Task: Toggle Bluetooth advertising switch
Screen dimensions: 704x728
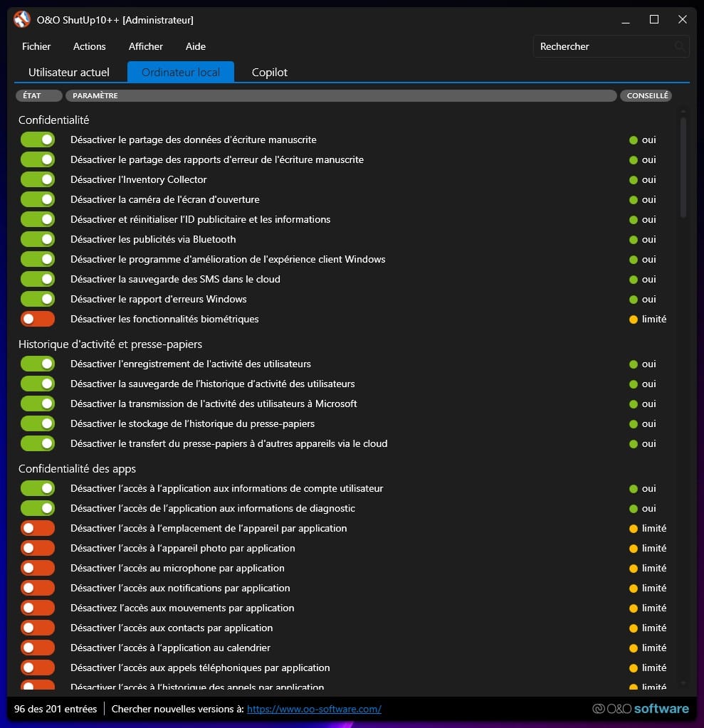Action: tap(38, 240)
